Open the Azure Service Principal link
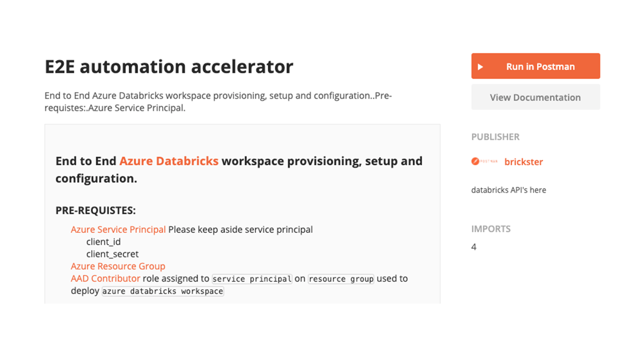The height and width of the screenshot is (338, 644). [x=118, y=230]
